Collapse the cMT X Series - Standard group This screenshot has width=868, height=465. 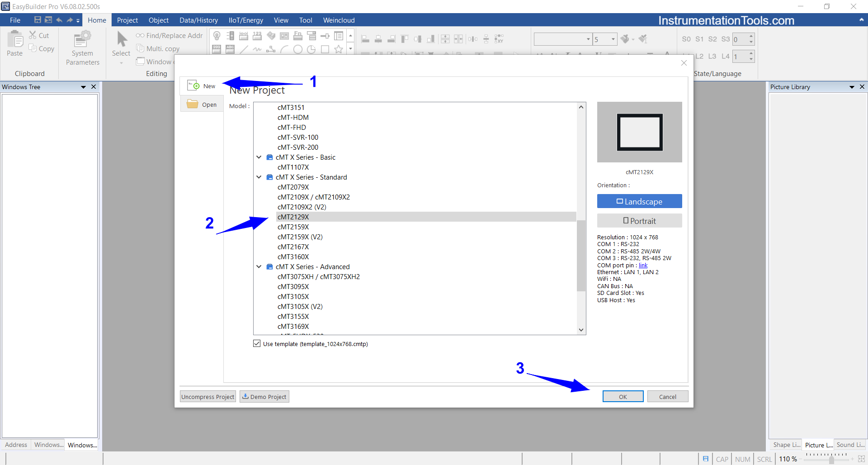[259, 177]
